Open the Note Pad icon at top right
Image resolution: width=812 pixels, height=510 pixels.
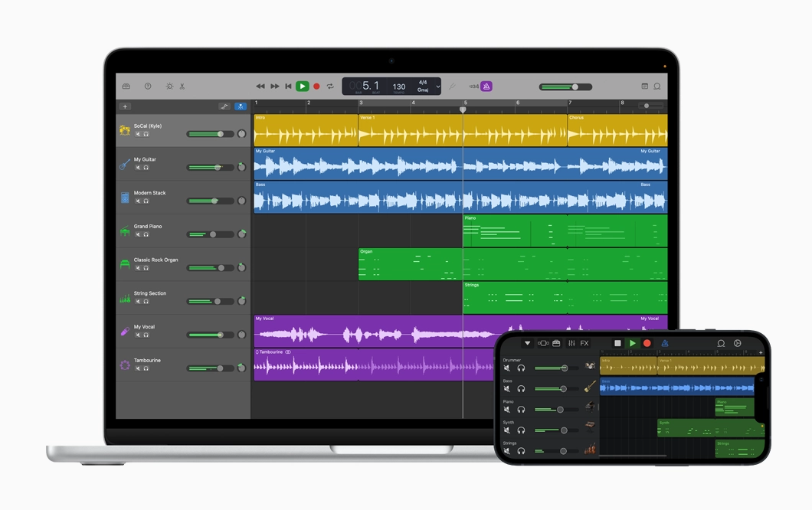click(645, 87)
